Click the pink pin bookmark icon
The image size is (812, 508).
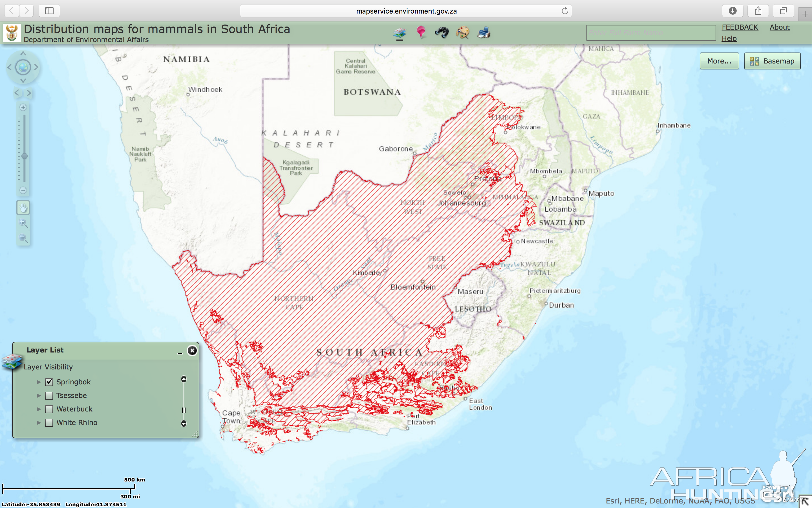(421, 32)
